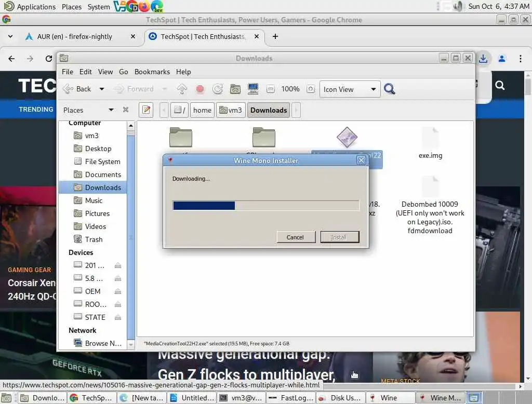The image size is (532, 404).
Task: Open Back history dropdown arrow
Action: tap(102, 89)
